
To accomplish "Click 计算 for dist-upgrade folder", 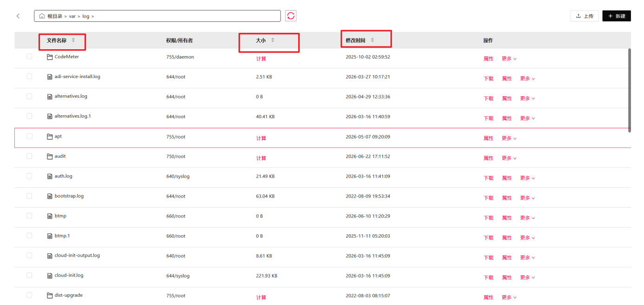I will (x=261, y=298).
